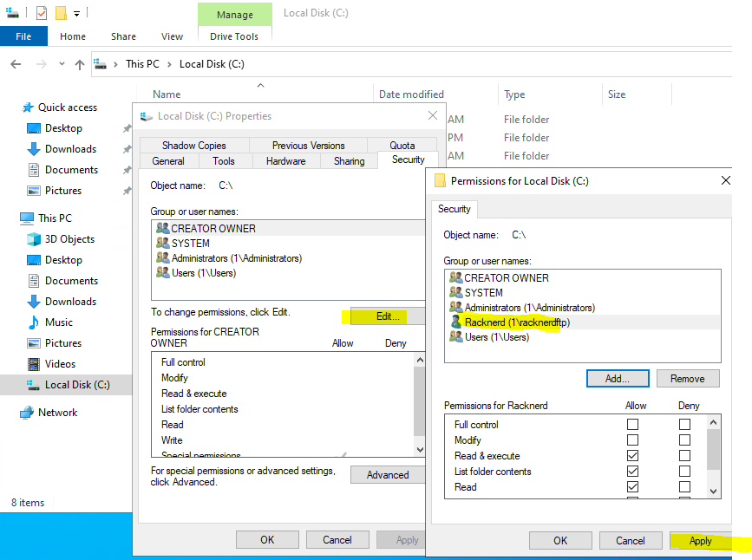Check Deny for List folder contents
Viewport: 752px width, 560px height.
click(x=685, y=472)
